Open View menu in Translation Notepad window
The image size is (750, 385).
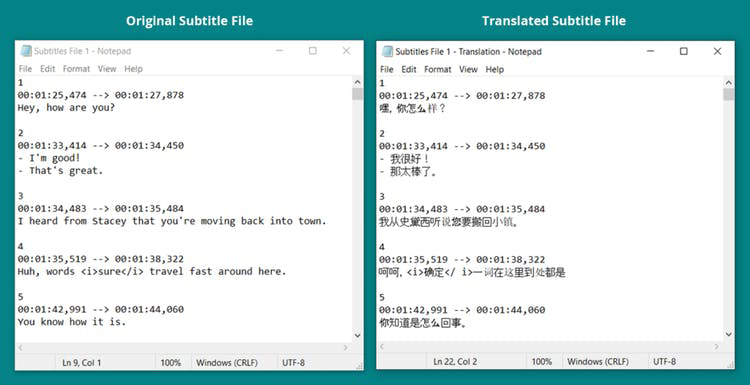coord(468,69)
